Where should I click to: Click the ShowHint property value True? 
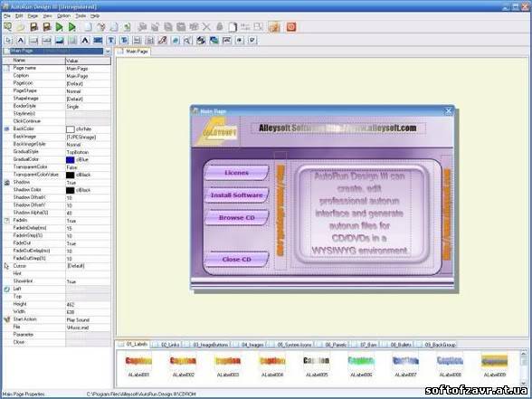tap(88, 281)
